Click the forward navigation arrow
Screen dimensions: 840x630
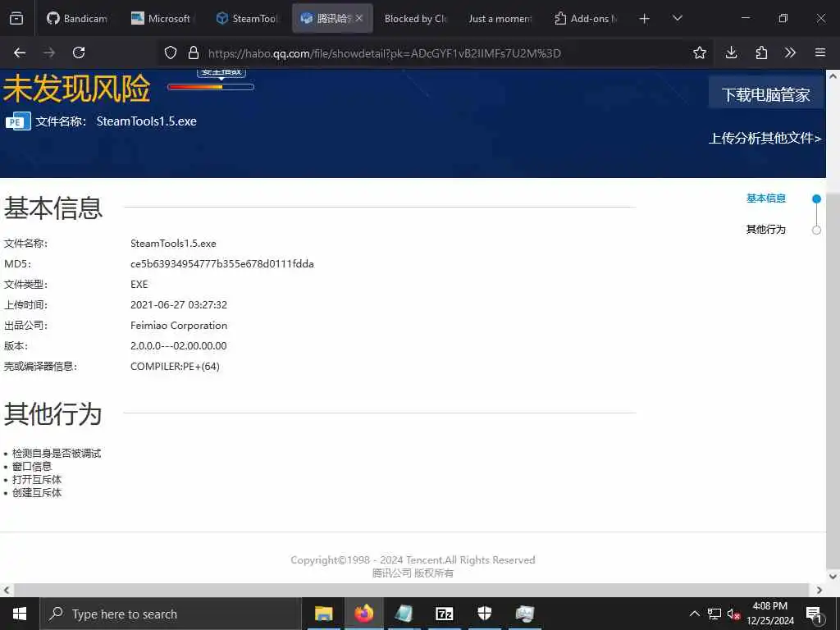49,52
